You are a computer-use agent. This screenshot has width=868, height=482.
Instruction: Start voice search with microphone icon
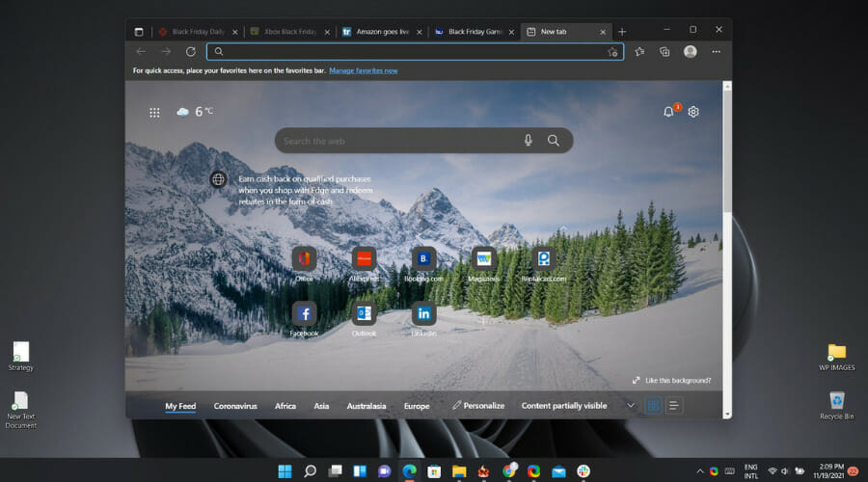click(x=529, y=141)
